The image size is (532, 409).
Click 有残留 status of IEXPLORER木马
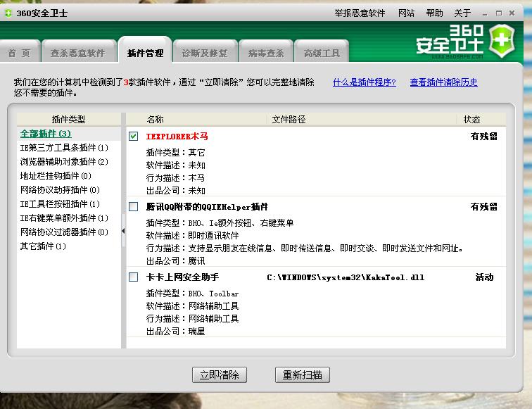point(484,137)
